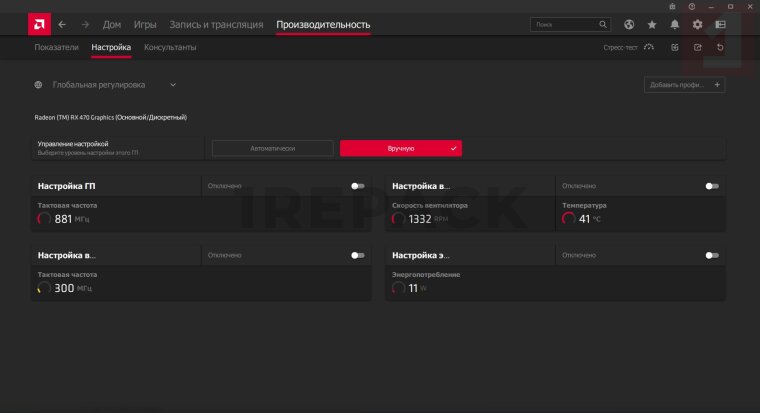Go forward with the right arrow
760x413 pixels.
coord(85,24)
